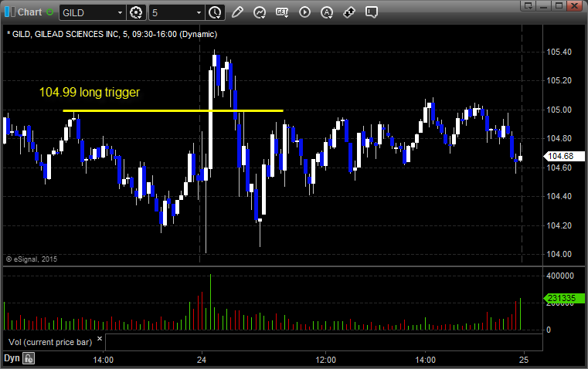Screen dimensions: 588x369
Task: Click the 24 date label on time axis
Action: pyautogui.click(x=202, y=360)
